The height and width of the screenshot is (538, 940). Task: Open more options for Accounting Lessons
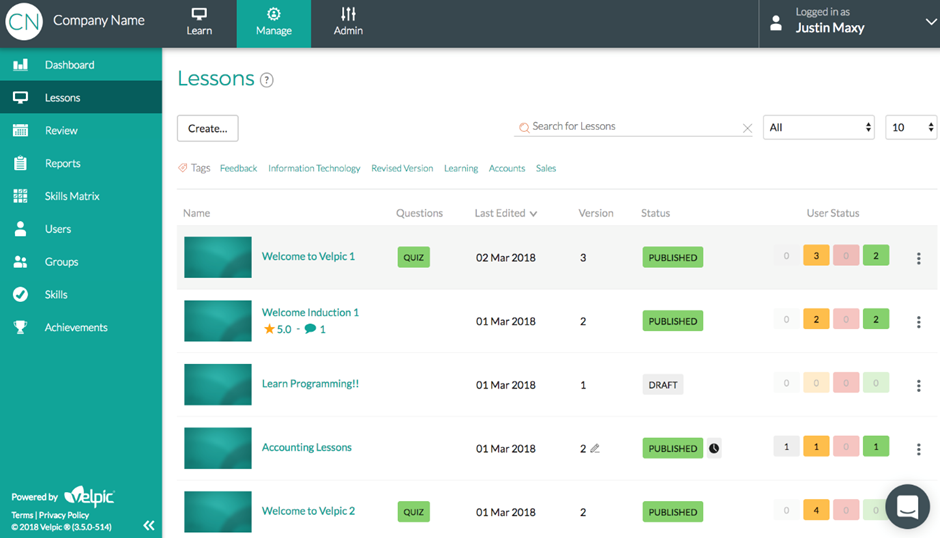point(918,449)
